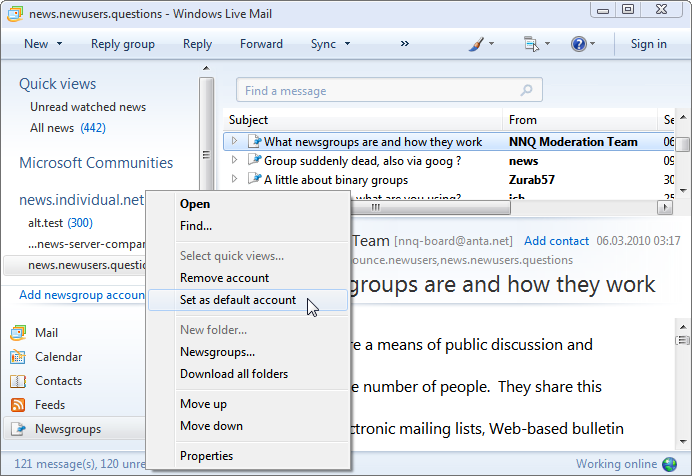The image size is (692, 476).
Task: Click the blue Help question mark icon
Action: 578,44
